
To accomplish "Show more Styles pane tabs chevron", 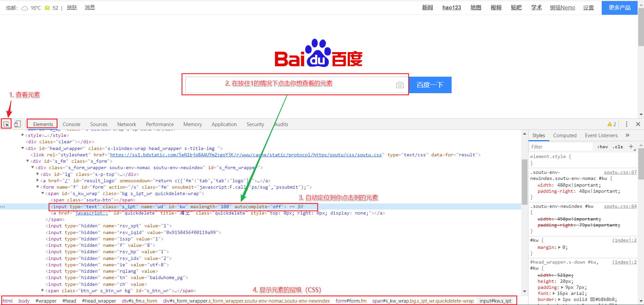I will click(627, 135).
